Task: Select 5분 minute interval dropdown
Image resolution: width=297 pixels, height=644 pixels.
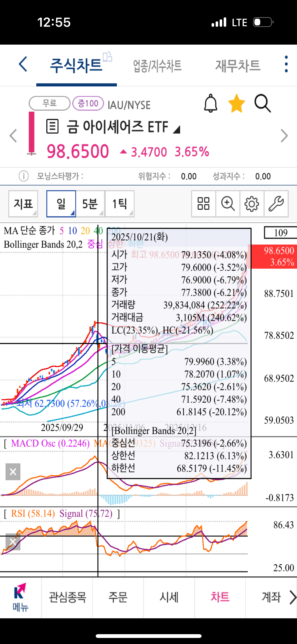Action: [90, 204]
